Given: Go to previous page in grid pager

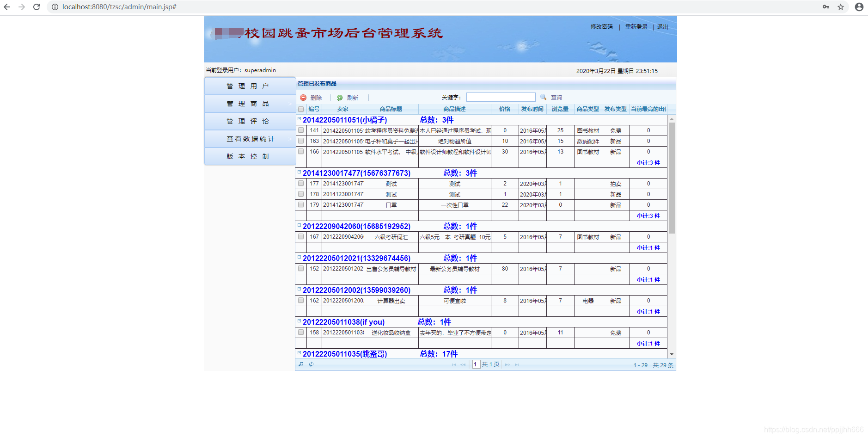Looking at the screenshot, I should pyautogui.click(x=463, y=365).
